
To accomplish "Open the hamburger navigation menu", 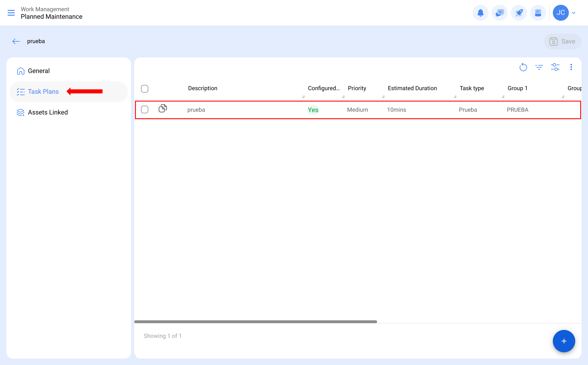I will click(11, 13).
